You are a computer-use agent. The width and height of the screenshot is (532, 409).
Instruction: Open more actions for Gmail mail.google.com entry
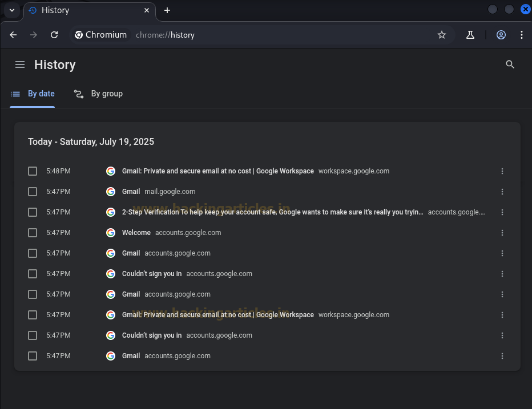[x=502, y=192]
